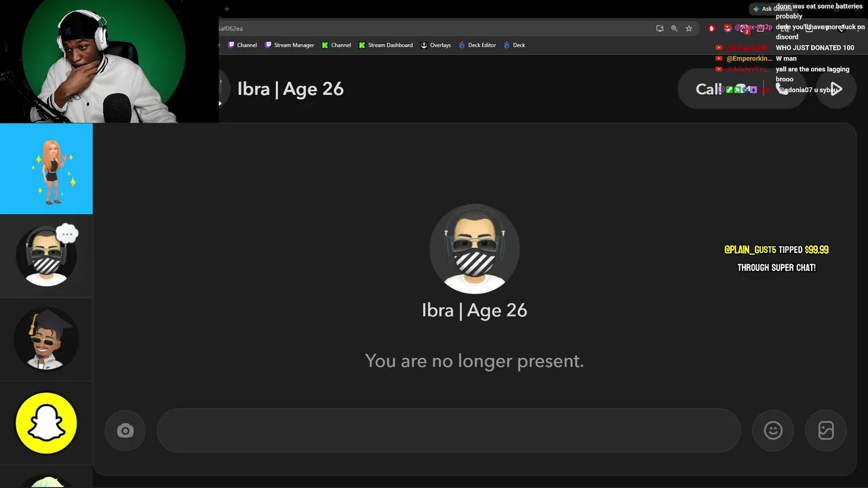Open the Deck Editor bookmark
This screenshot has width=868, height=488.
click(x=477, y=45)
